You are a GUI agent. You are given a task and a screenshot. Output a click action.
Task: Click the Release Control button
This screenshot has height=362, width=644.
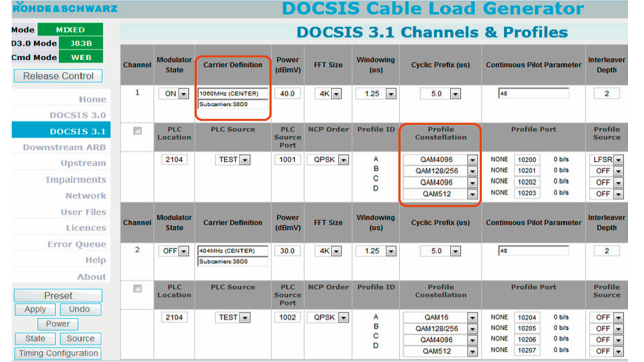coord(58,76)
